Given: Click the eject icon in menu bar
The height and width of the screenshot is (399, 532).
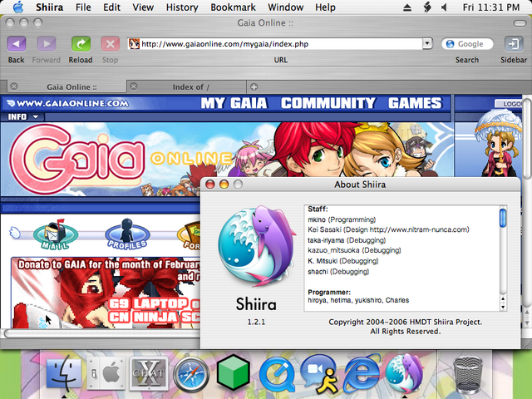Looking at the screenshot, I should [407, 7].
